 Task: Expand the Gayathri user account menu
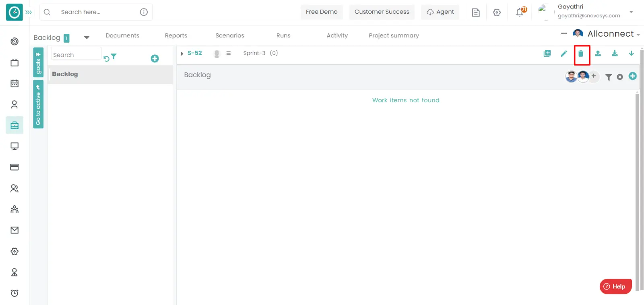click(631, 12)
